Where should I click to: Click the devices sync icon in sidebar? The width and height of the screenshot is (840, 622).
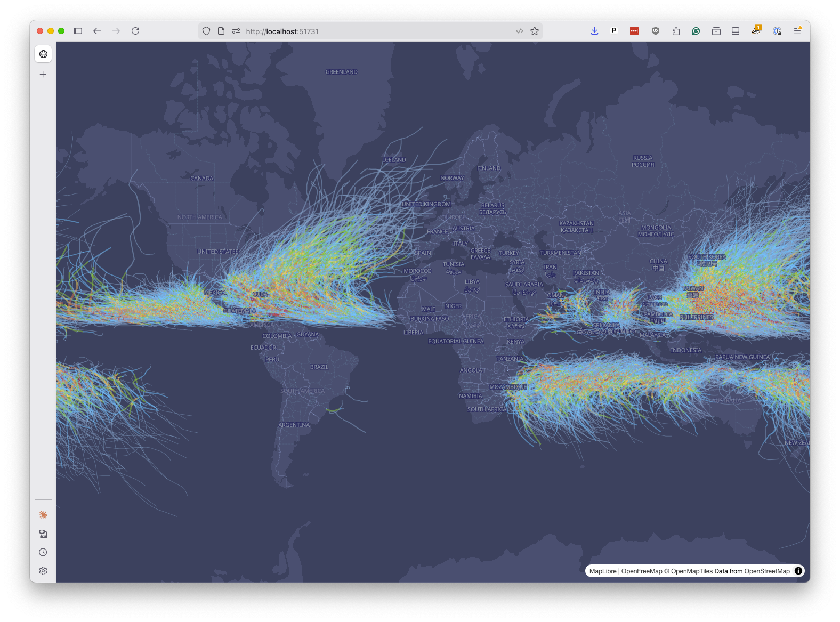click(43, 534)
